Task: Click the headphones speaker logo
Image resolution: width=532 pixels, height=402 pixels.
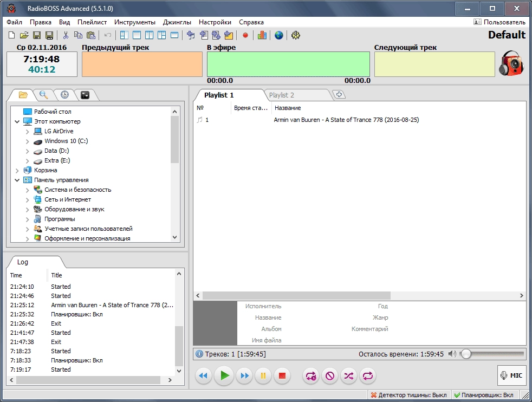Action: pyautogui.click(x=511, y=63)
